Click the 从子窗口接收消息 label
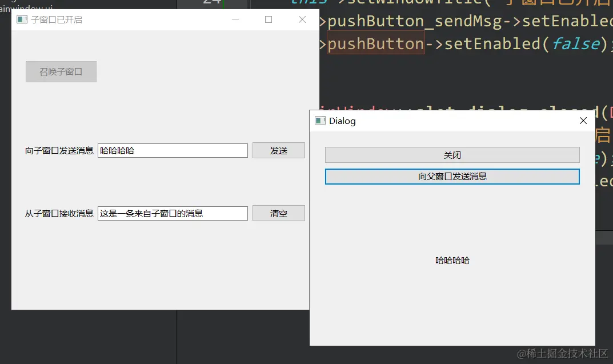Screen dimensions: 613x364 [x=59, y=214]
